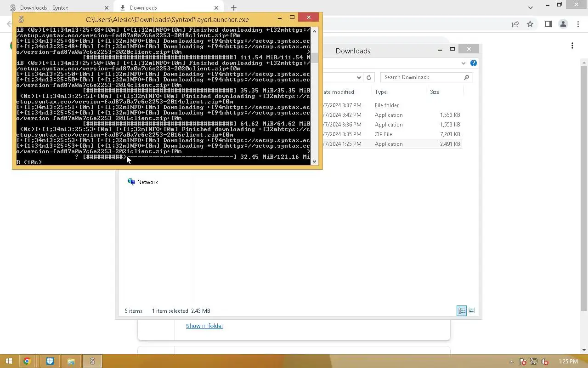Viewport: 588px width, 368px height.
Task: Click Chrome page scrollbar up arrow
Action: click(x=584, y=63)
